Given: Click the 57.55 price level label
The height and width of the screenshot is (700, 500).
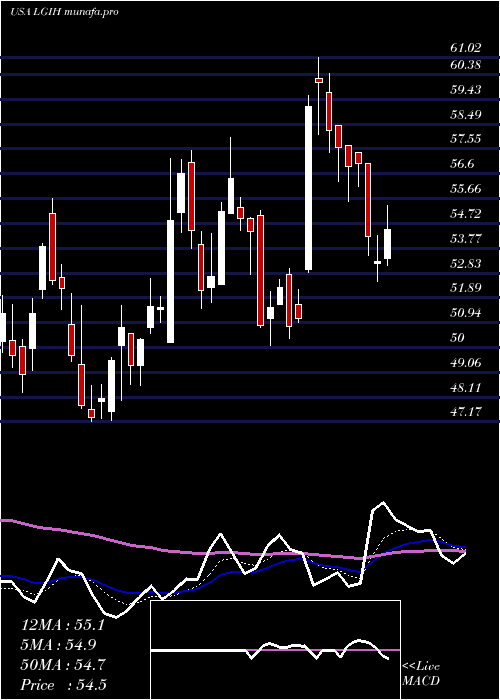Looking at the screenshot, I should 466,139.
